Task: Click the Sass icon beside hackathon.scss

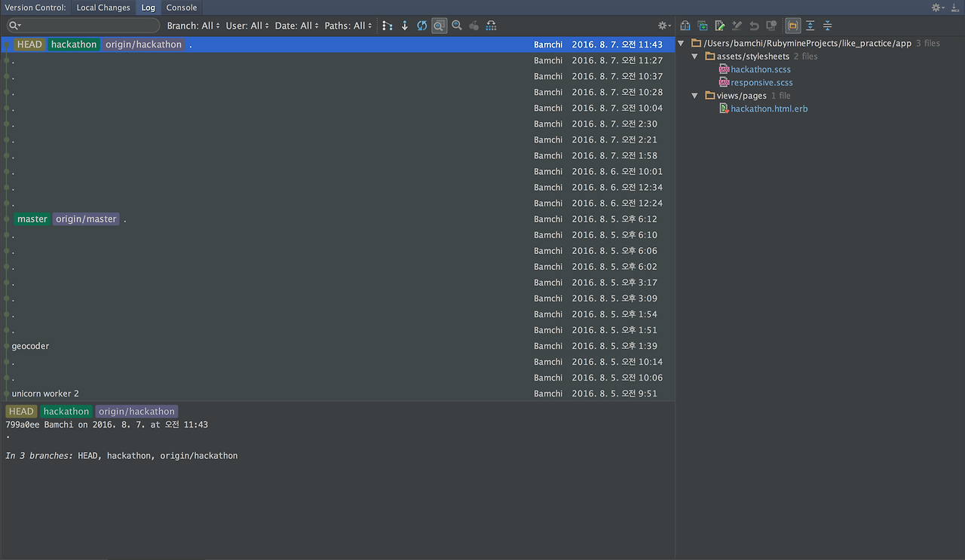Action: pos(724,69)
